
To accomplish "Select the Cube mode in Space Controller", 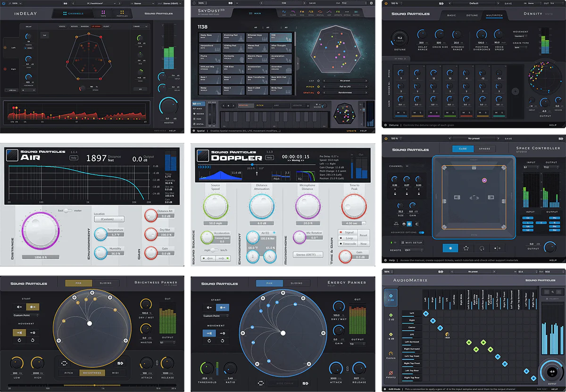I will coord(463,149).
